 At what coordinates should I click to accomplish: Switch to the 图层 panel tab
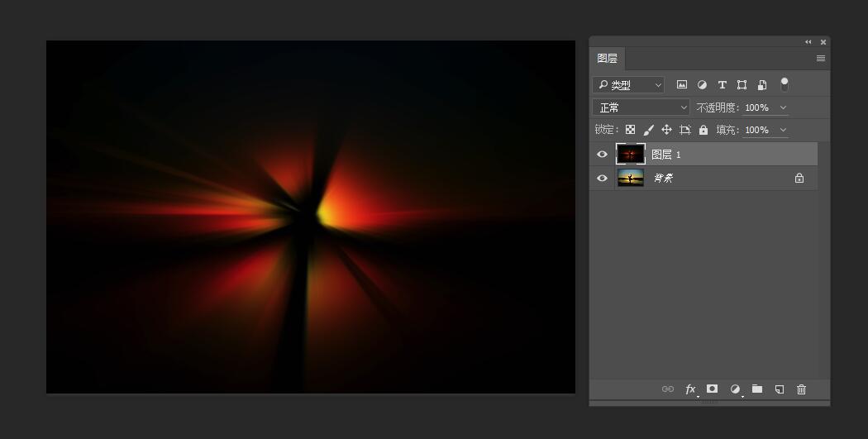(x=608, y=58)
